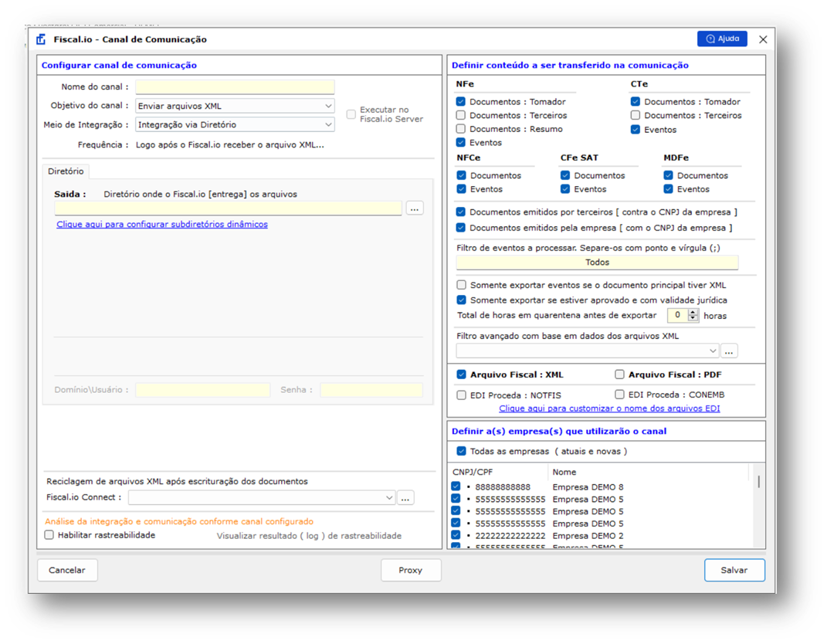Image resolution: width=827 pixels, height=644 pixels.
Task: Toggle Arquivo Fiscal : XML checkbox
Action: click(x=462, y=375)
